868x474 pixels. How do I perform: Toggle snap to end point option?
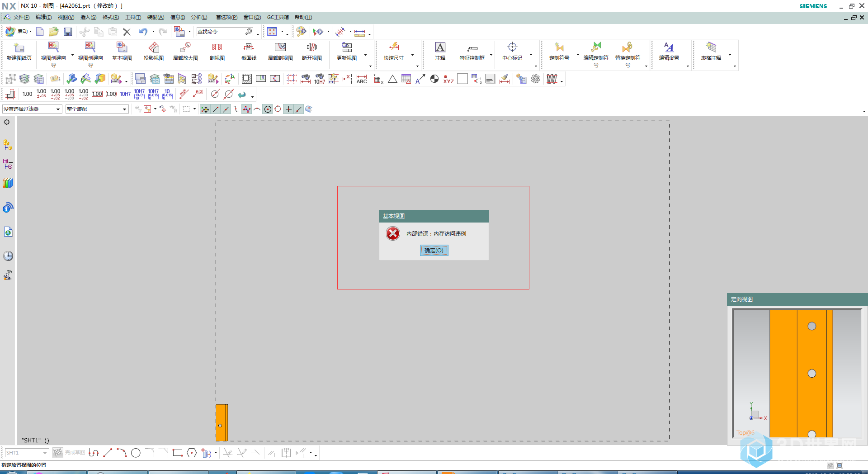pos(216,109)
